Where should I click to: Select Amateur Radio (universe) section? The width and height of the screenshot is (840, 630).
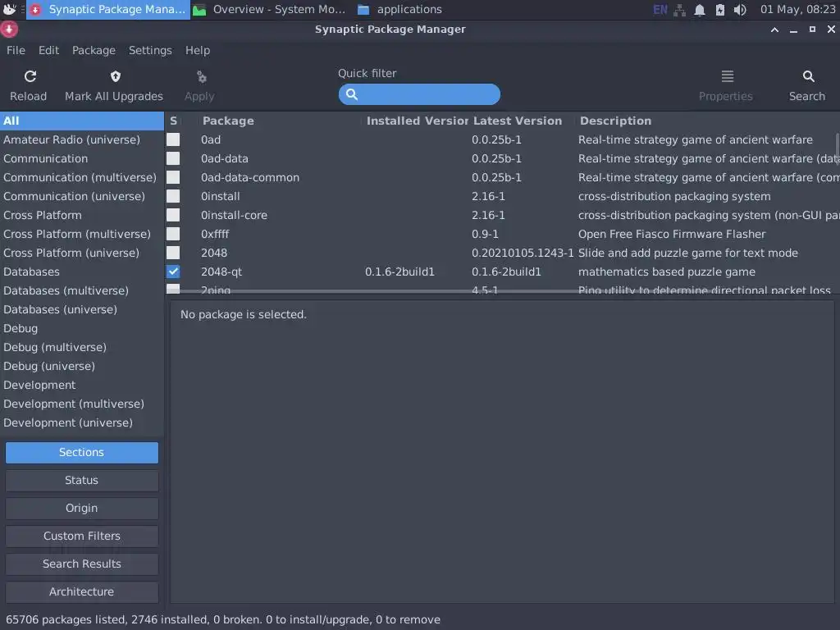pos(82,139)
